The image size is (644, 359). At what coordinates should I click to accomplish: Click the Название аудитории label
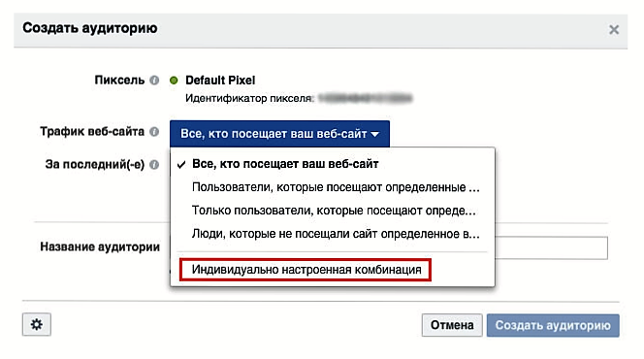tap(100, 246)
